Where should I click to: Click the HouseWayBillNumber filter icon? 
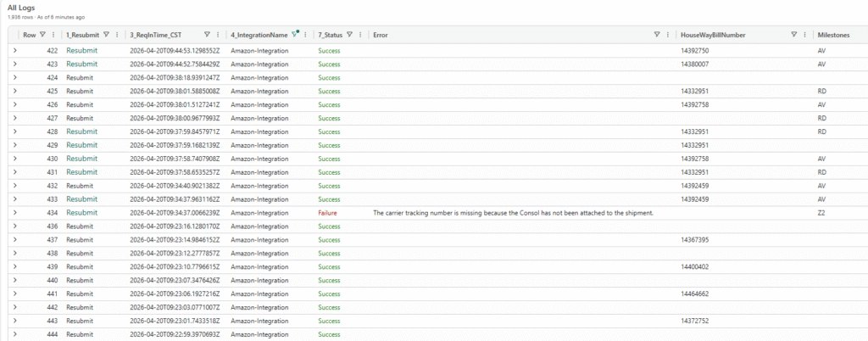click(x=793, y=35)
